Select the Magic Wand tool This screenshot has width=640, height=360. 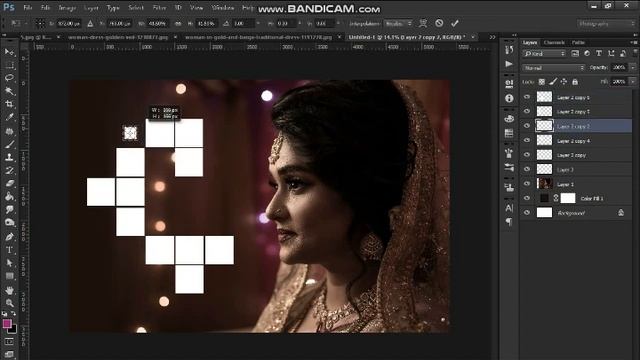9,91
